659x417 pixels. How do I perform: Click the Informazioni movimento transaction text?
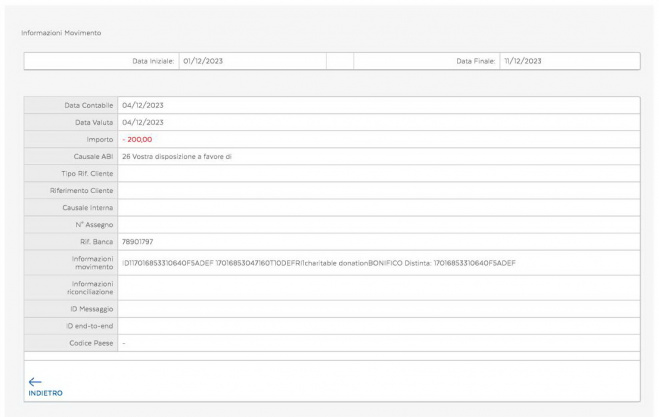click(x=319, y=262)
